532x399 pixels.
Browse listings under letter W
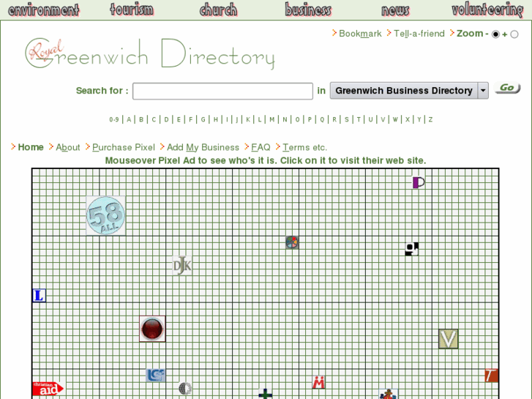(x=395, y=119)
